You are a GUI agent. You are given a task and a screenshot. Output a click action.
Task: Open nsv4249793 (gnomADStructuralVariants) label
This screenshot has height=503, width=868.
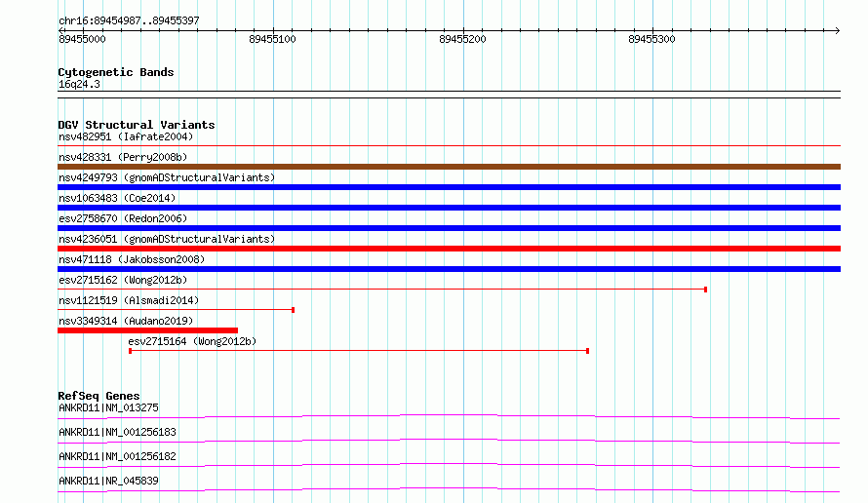point(167,177)
